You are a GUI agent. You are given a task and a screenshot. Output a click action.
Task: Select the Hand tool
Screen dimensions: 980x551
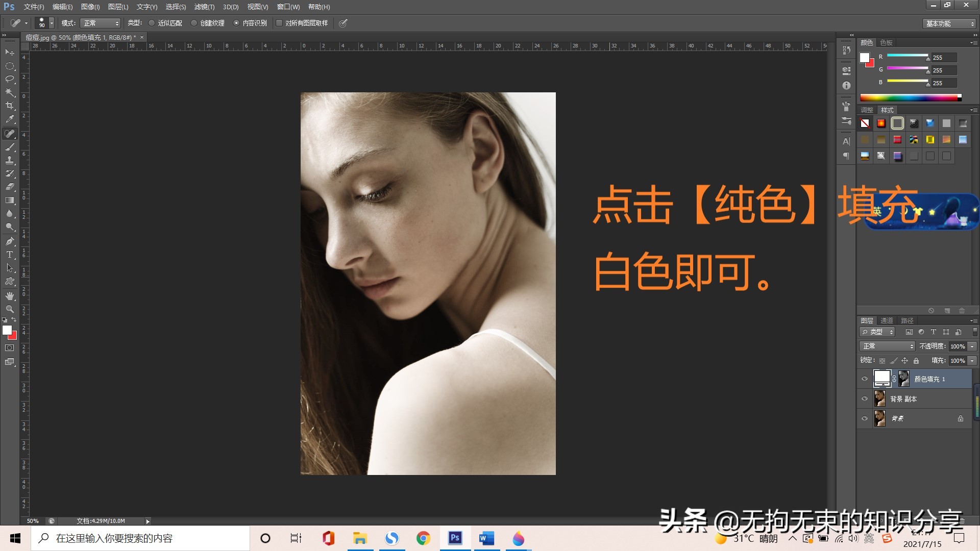[x=9, y=295]
